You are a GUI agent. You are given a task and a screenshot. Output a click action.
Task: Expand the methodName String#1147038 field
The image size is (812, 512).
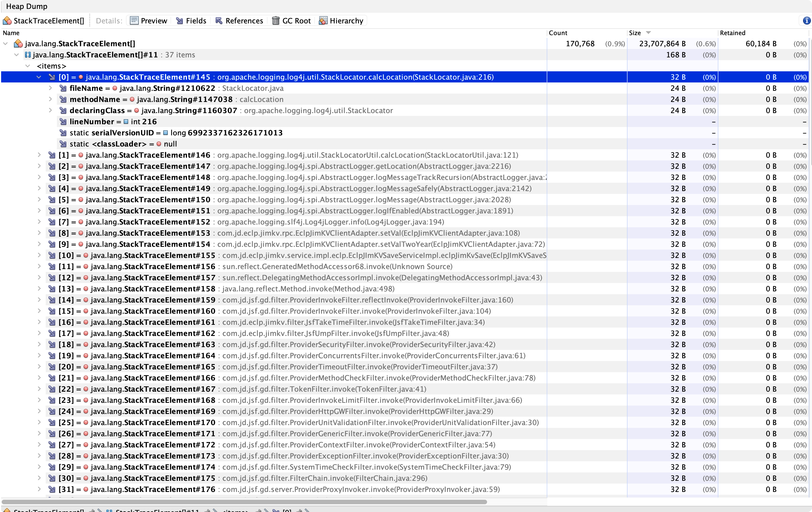pos(50,99)
